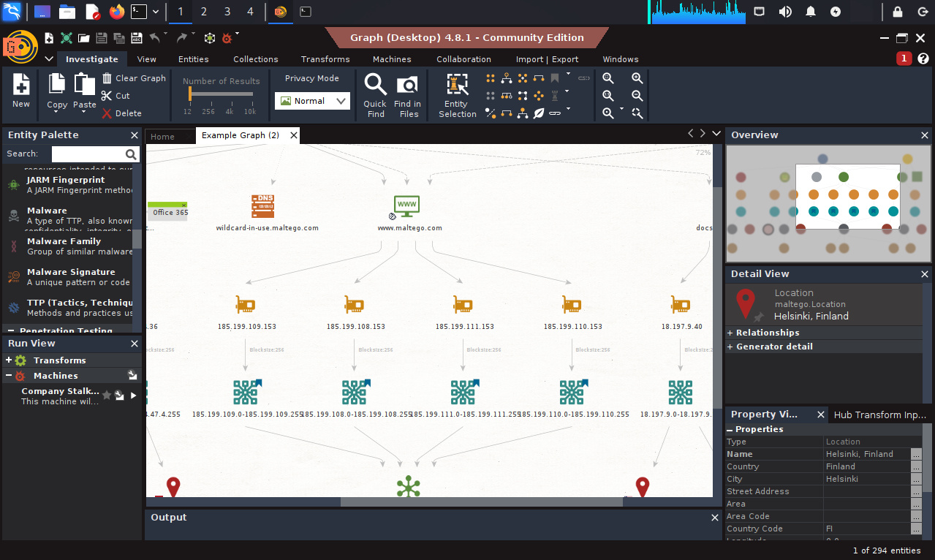Click the Number of Results slider
Screen dimensions: 935x560
pos(221,94)
